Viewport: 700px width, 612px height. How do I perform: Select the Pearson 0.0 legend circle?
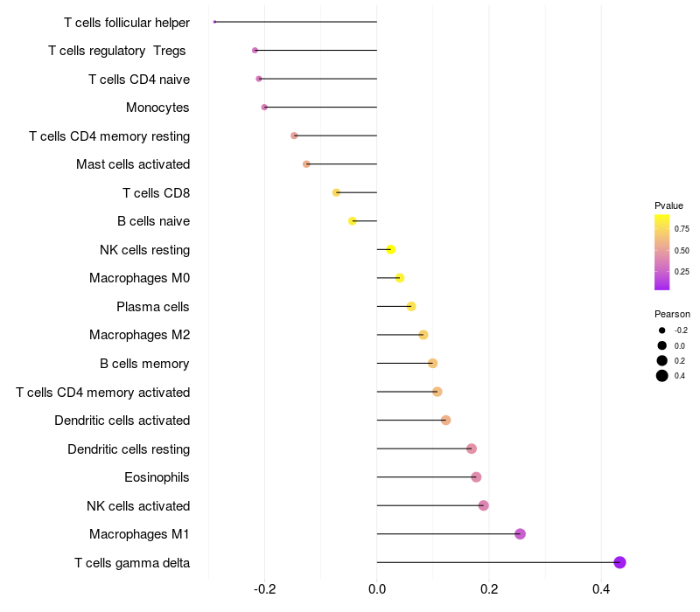click(x=662, y=345)
